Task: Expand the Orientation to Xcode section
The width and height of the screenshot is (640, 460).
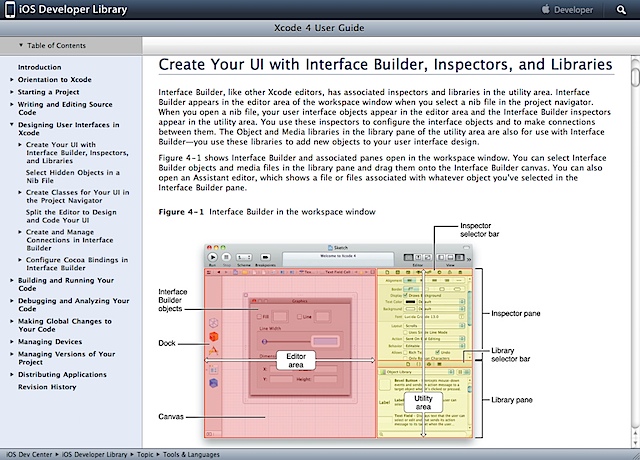Action: (11, 79)
